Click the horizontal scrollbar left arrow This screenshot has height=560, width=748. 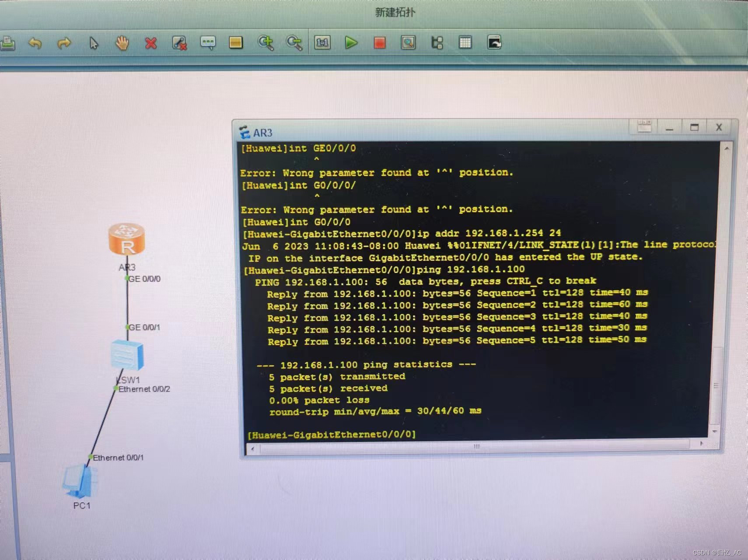[x=252, y=448]
